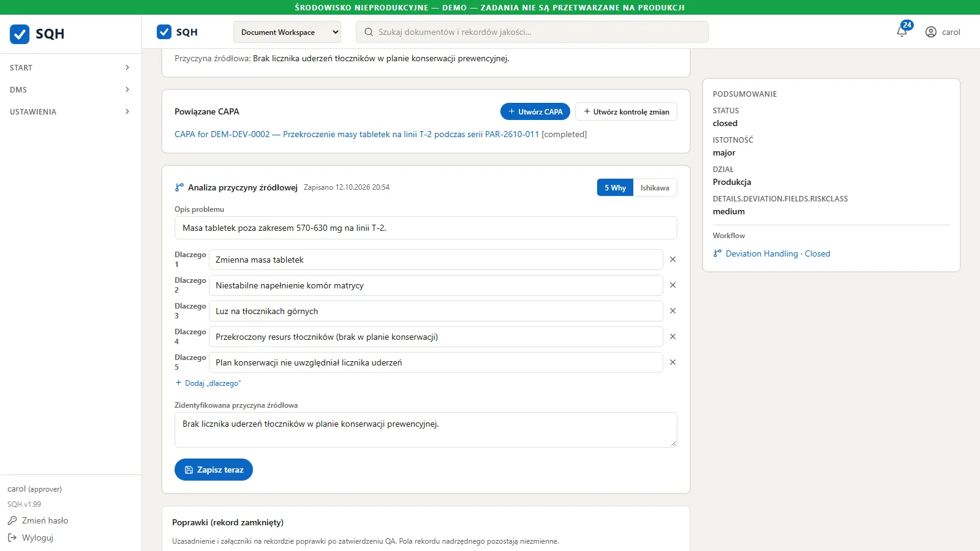The image size is (980, 551).
Task: Click the status value closed
Action: coord(725,123)
